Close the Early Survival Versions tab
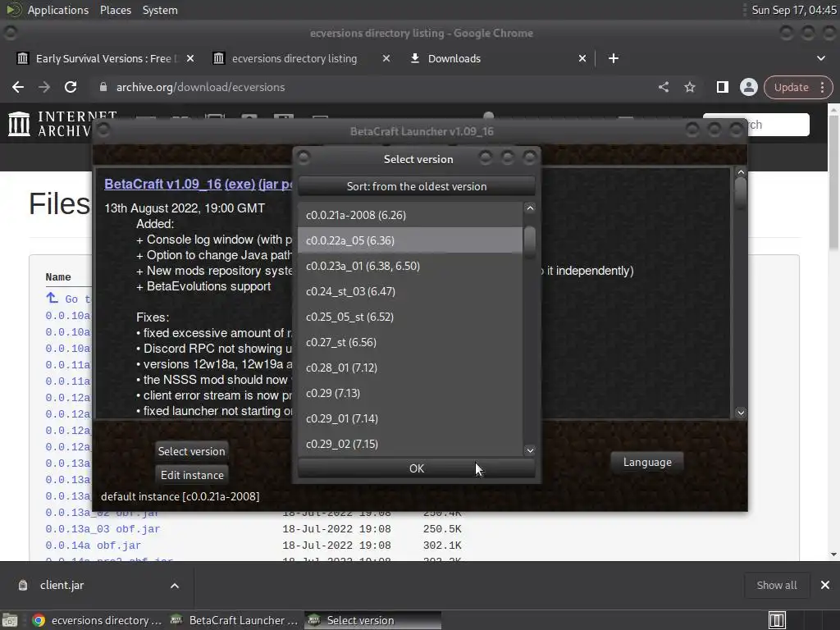 point(190,58)
